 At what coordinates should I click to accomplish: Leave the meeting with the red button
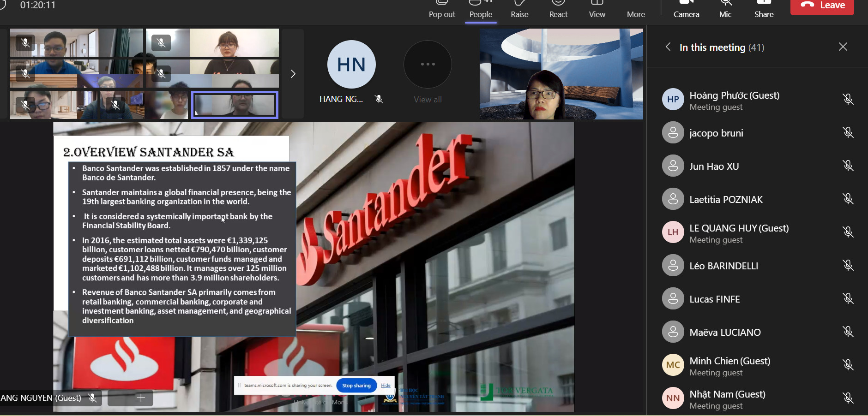(x=822, y=6)
